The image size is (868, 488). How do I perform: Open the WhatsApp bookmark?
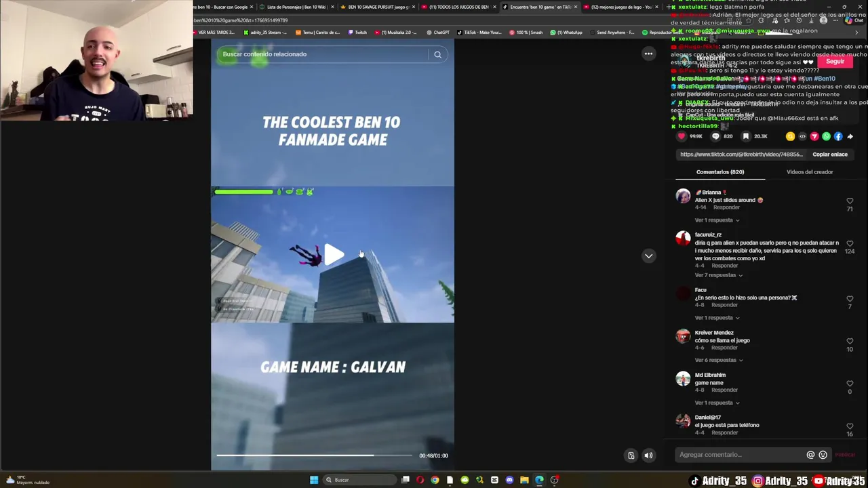[566, 33]
